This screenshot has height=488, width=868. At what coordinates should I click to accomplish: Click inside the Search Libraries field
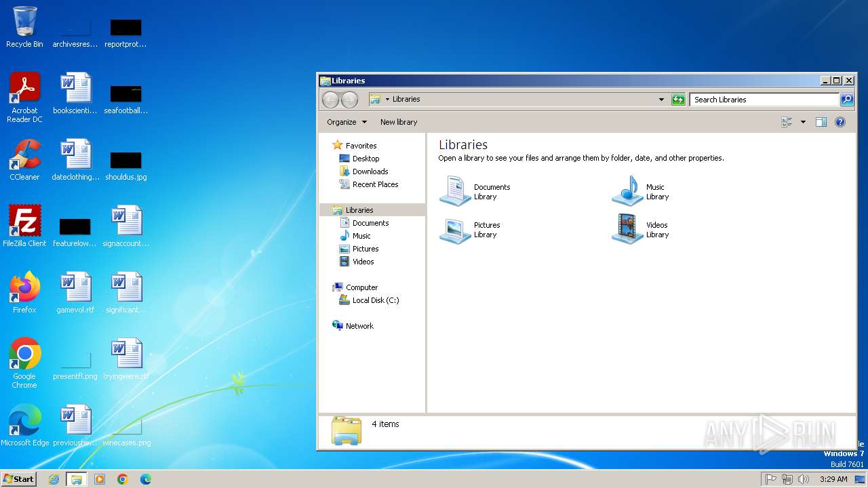pos(764,100)
